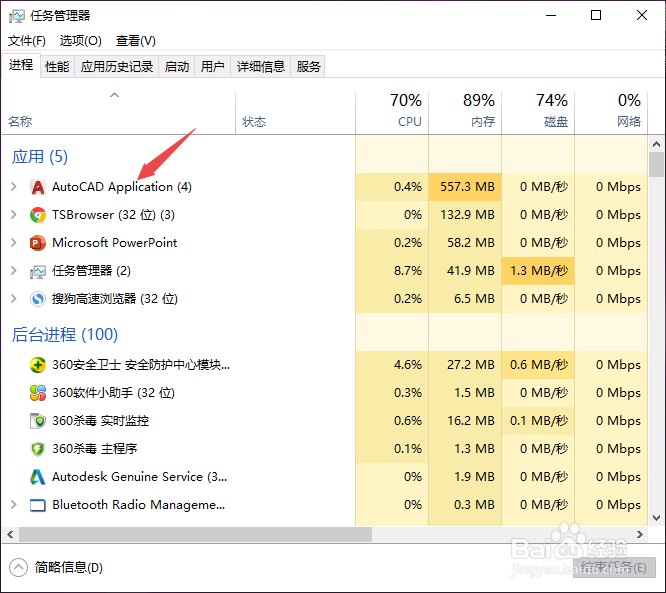Sort by the 名称 column header

(119, 113)
